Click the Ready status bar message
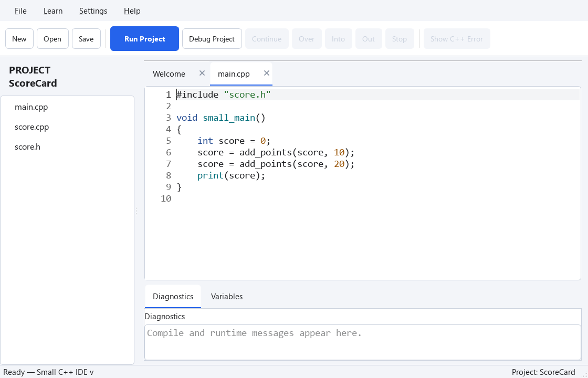 [x=48, y=372]
